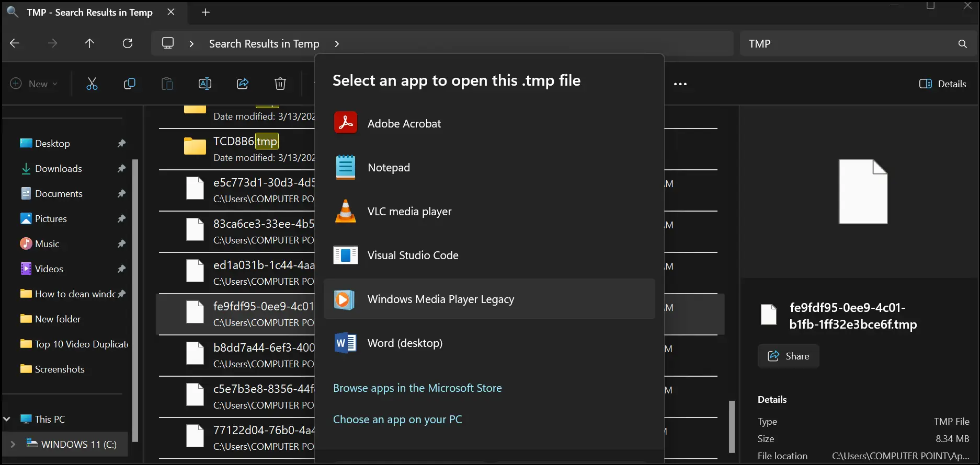Select WINDOWS 11 (C:) drive
Image resolution: width=980 pixels, height=465 pixels.
coord(72,444)
